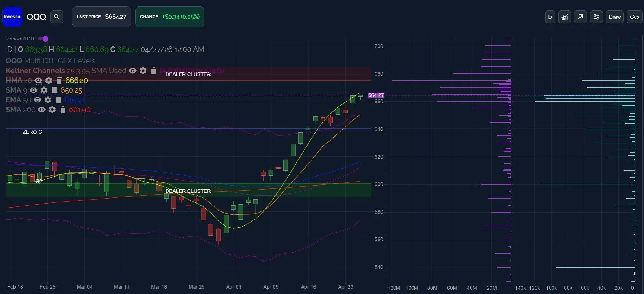Delete the EMA 50 indicator

coord(58,100)
